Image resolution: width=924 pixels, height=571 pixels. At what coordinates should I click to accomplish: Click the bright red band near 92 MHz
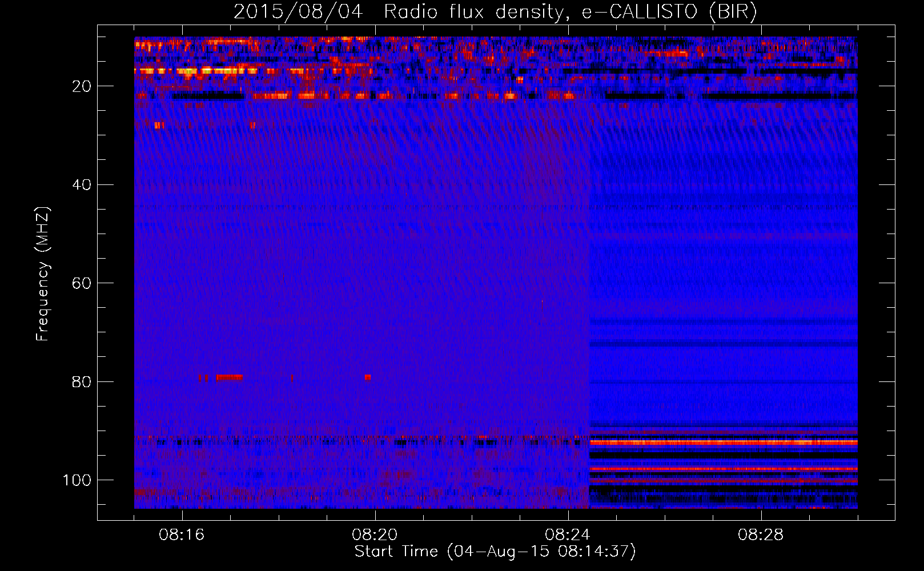[x=723, y=443]
